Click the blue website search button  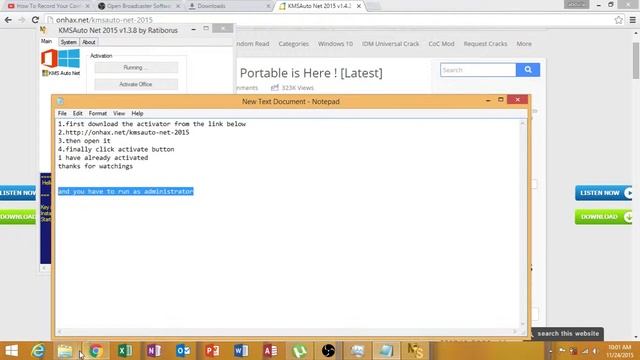pyautogui.click(x=528, y=70)
